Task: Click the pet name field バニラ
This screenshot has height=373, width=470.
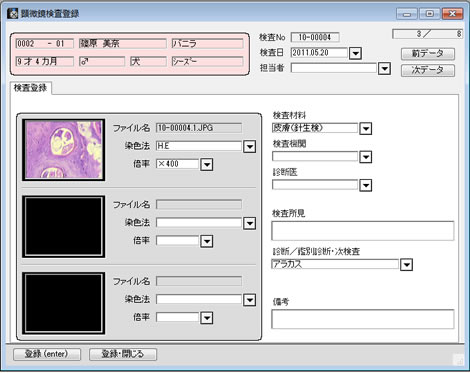Action: point(207,44)
